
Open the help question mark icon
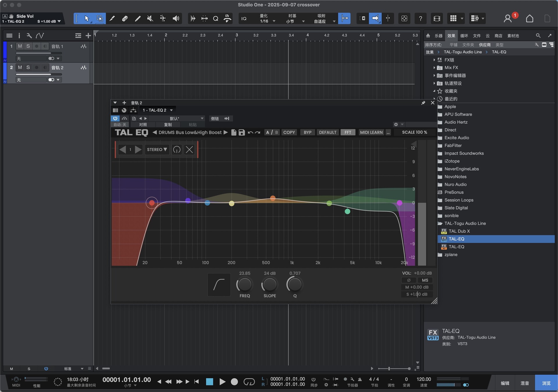point(420,19)
